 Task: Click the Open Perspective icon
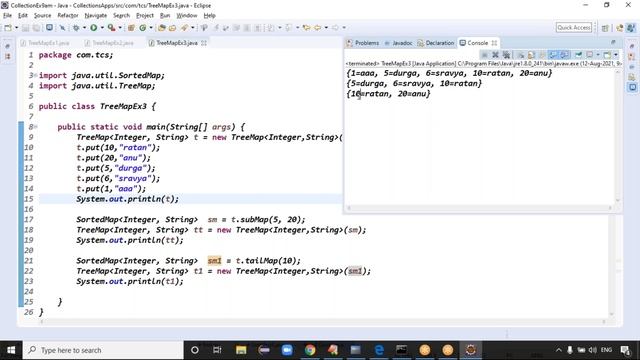605,28
